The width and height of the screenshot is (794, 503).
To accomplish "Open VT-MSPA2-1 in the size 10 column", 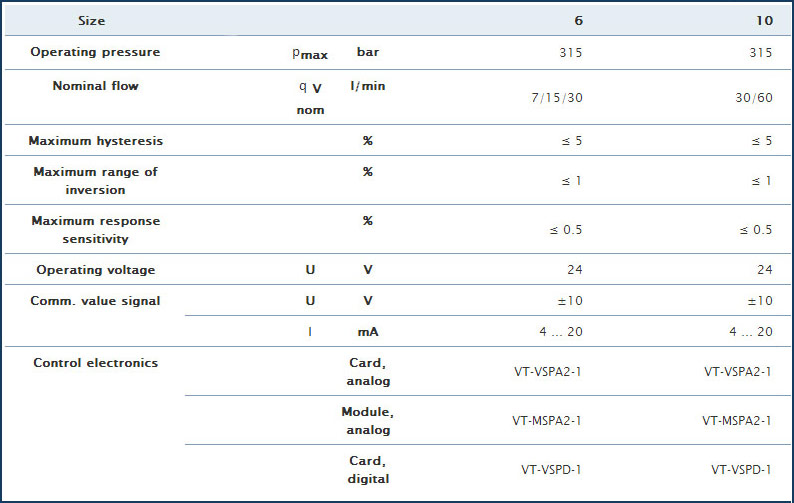I will (x=737, y=420).
